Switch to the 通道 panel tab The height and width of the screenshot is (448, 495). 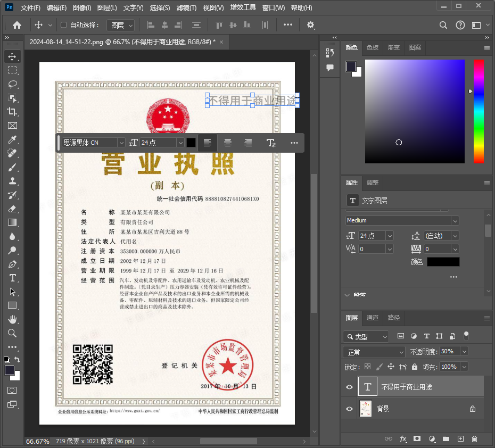(x=372, y=318)
